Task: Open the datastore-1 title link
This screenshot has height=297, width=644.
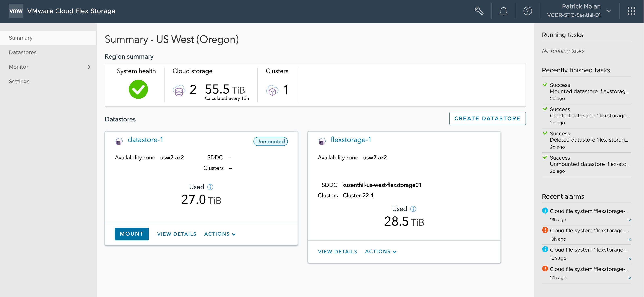Action: [x=145, y=140]
